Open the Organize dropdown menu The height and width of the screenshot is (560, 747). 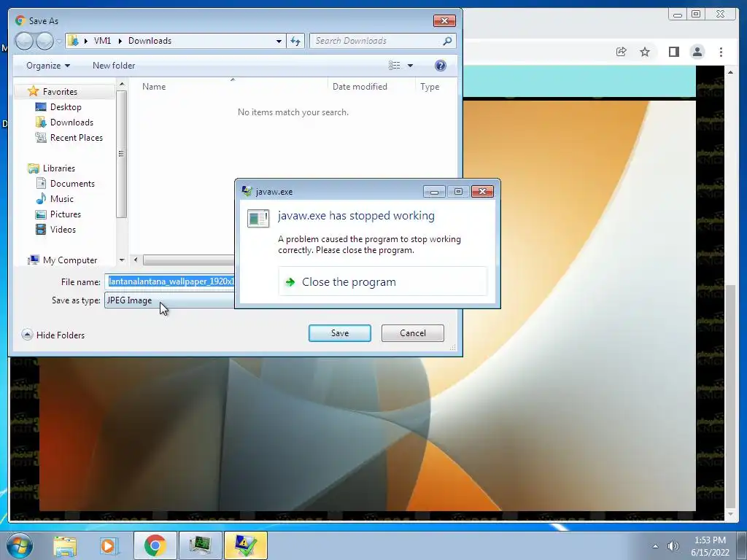click(48, 66)
